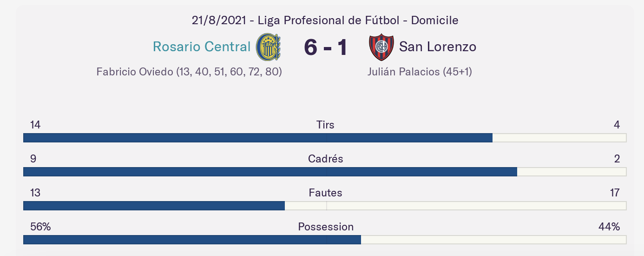Select the Fautes label

(325, 193)
